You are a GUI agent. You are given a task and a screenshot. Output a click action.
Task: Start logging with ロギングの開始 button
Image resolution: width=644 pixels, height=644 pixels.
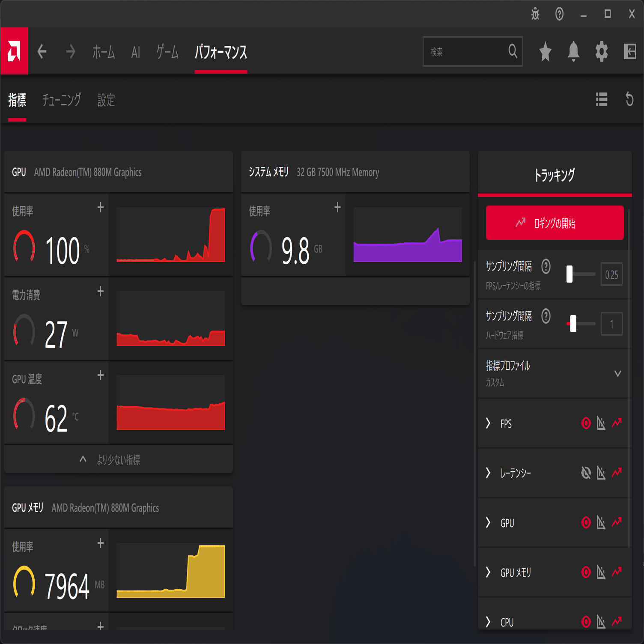click(555, 223)
